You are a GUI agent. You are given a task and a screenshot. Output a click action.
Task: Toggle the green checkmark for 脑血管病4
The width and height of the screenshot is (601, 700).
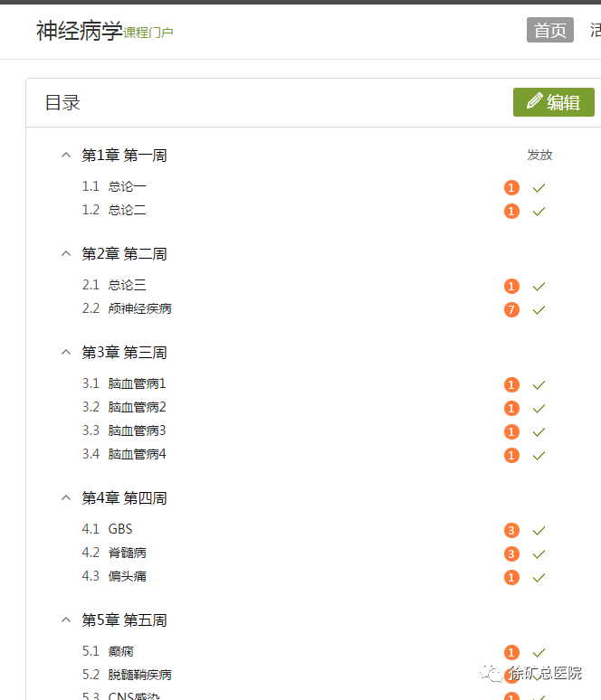(539, 456)
